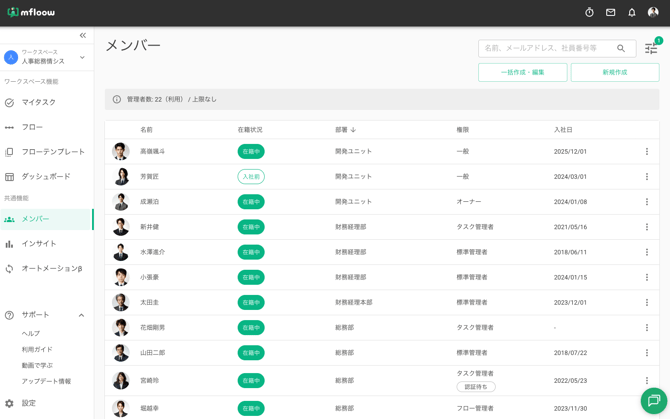This screenshot has height=419, width=670.
Task: Click 権限 column header
Action: coord(463,130)
